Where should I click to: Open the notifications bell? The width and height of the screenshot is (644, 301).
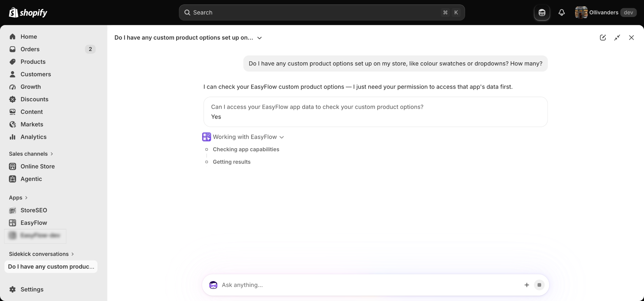point(562,13)
